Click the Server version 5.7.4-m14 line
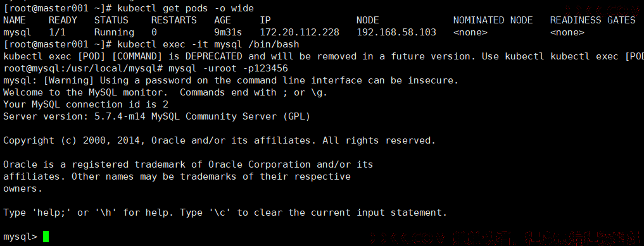 tap(157, 116)
